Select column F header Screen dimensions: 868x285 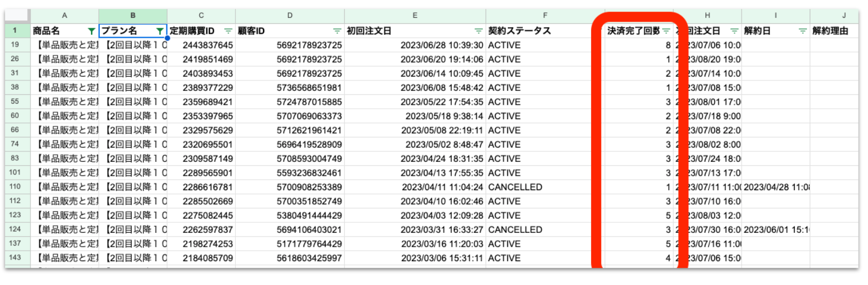544,16
